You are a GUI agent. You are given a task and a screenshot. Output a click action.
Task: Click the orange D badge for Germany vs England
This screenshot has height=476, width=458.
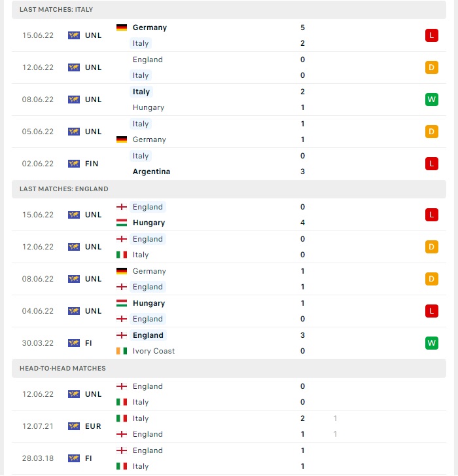pyautogui.click(x=431, y=279)
